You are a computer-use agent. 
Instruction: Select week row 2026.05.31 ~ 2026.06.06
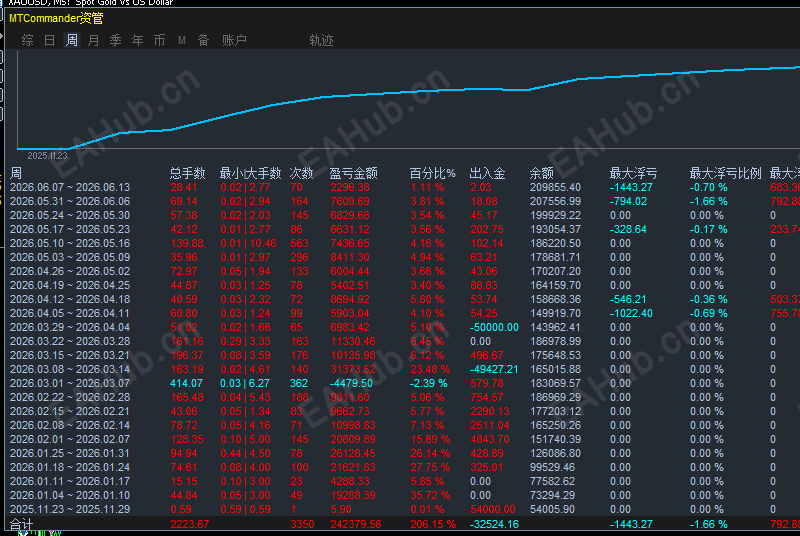[x=403, y=201]
